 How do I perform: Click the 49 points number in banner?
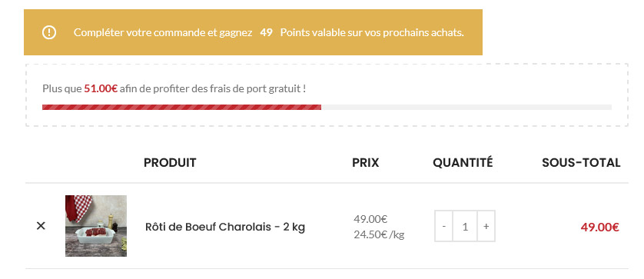point(266,32)
